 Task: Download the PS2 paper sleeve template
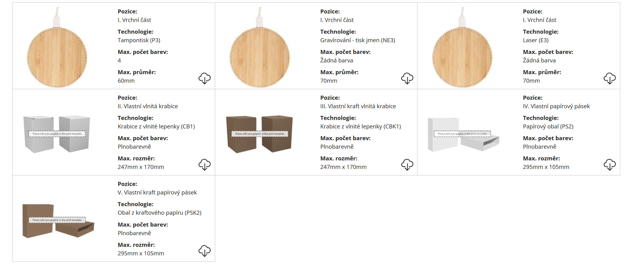click(x=610, y=165)
